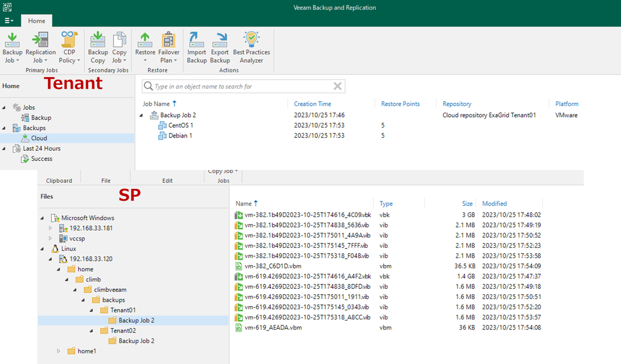Image resolution: width=621 pixels, height=364 pixels.
Task: Expand the 192.168.33.181 server node
Action: [x=50, y=228]
